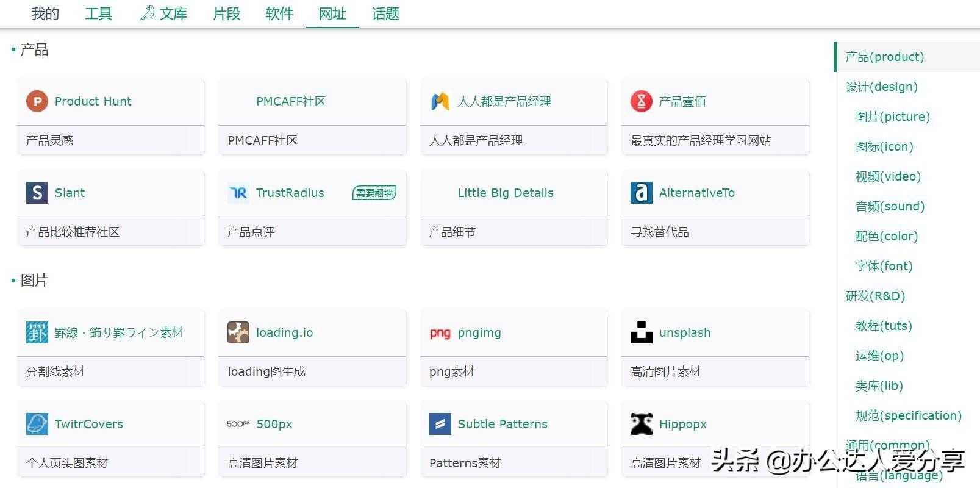Open the pngimg link
Screen dimensions: 980x488
(x=479, y=332)
